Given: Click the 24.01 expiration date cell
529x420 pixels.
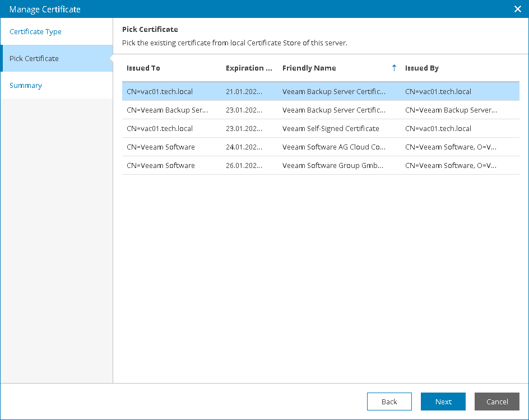Looking at the screenshot, I should click(244, 147).
